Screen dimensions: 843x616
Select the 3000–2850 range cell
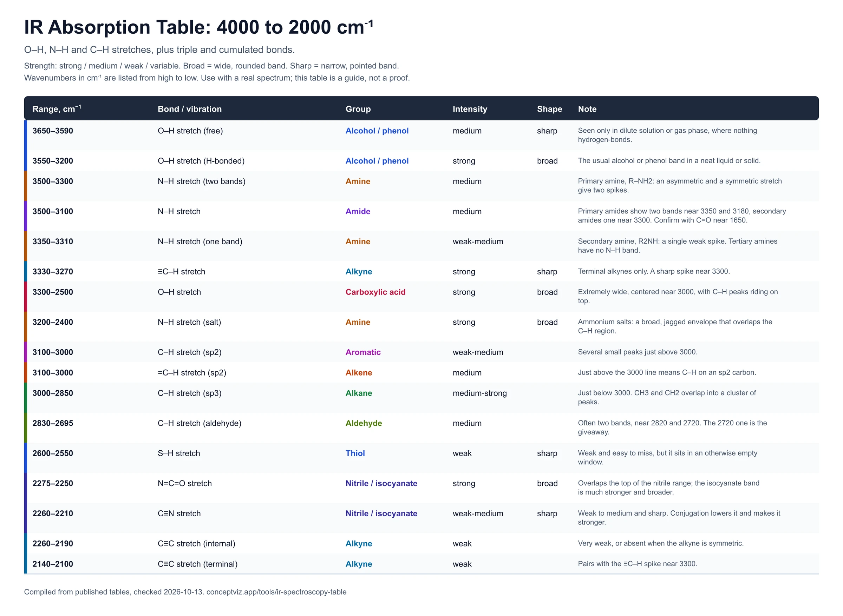click(x=53, y=393)
